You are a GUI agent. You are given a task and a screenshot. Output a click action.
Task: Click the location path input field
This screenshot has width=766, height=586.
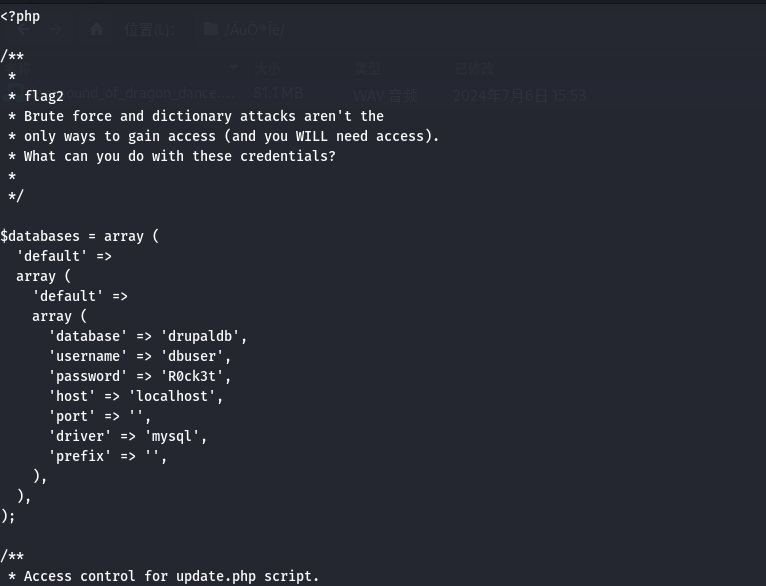479,30
